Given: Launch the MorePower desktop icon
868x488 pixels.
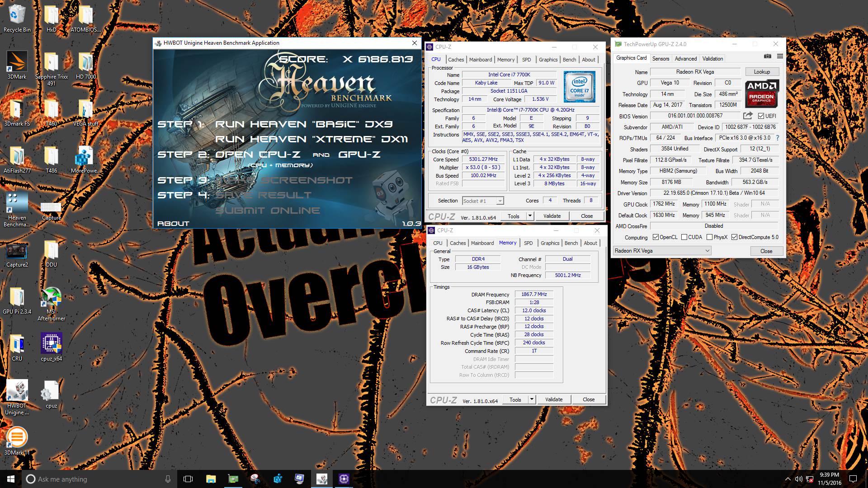Looking at the screenshot, I should 85,159.
